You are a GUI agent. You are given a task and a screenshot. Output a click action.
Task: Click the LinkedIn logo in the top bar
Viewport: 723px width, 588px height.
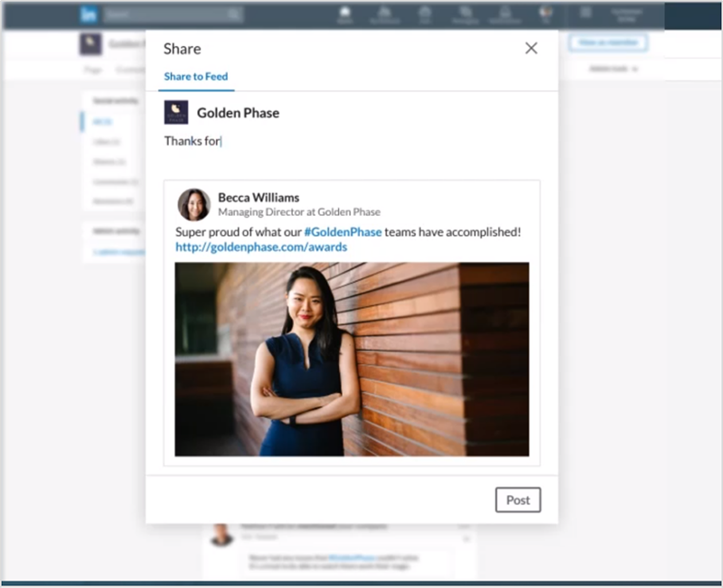pyautogui.click(x=88, y=14)
